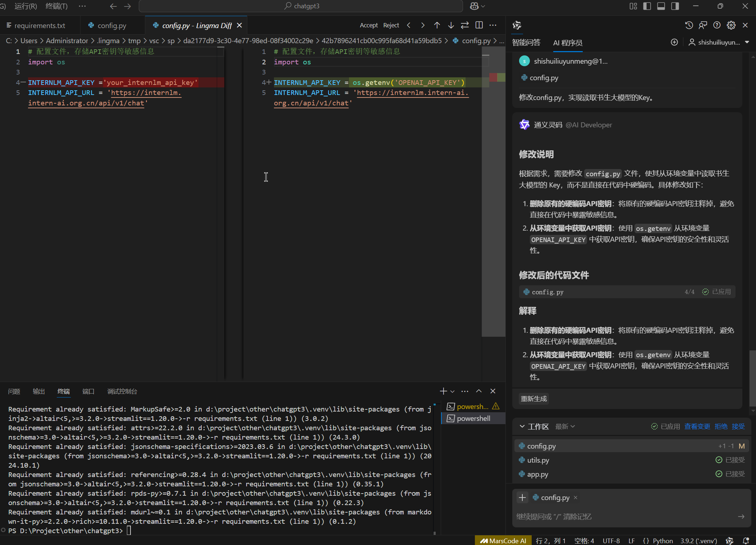This screenshot has width=756, height=545.
Task: Toggle primary sidebar layout button
Action: click(x=647, y=6)
